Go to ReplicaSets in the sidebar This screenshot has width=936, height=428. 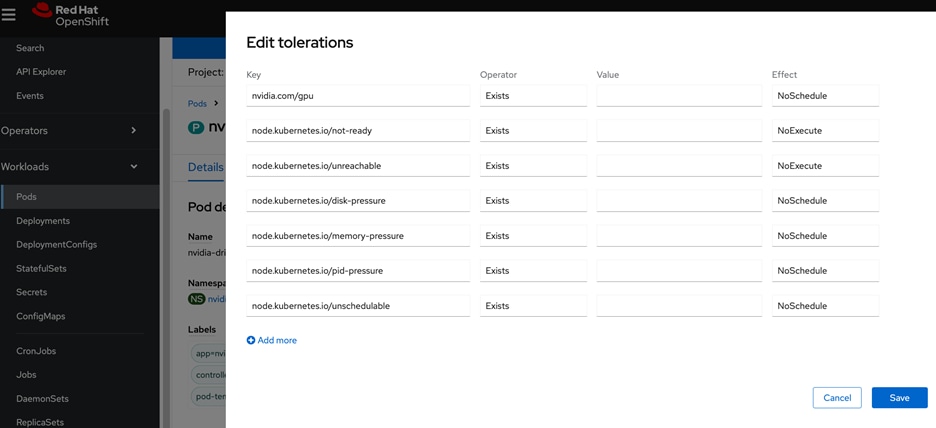(40, 422)
